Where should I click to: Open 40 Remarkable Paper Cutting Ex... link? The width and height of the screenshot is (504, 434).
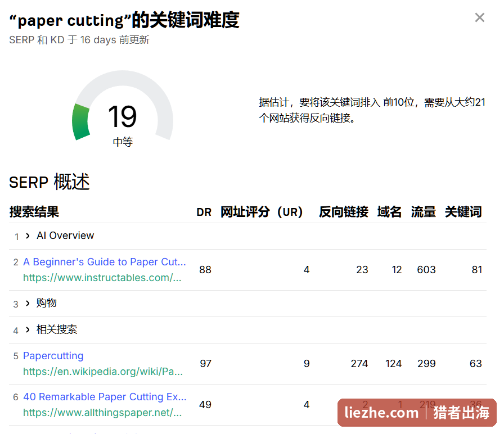click(105, 397)
